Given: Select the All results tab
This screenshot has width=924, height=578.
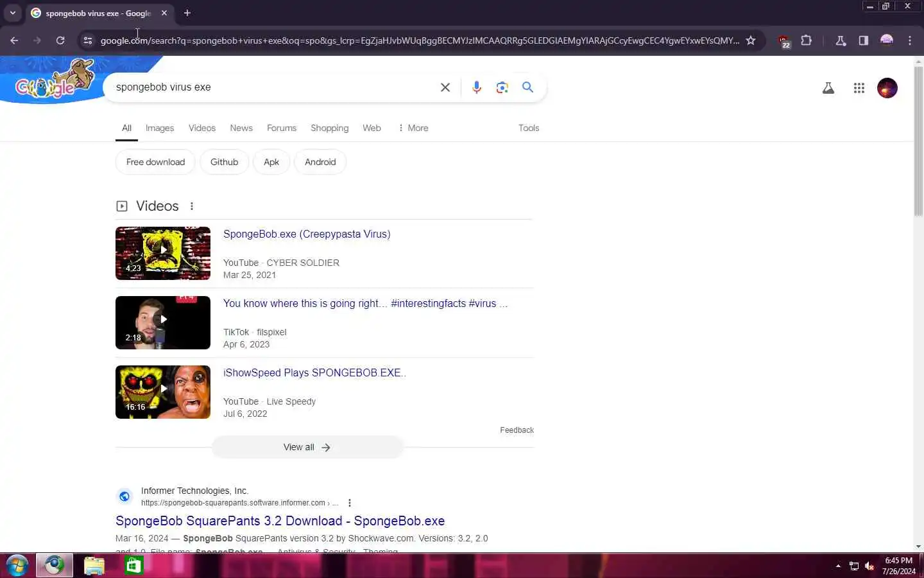Looking at the screenshot, I should click(126, 128).
